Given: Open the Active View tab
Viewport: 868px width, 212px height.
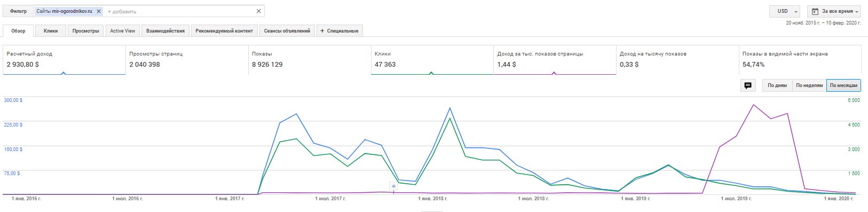Looking at the screenshot, I should 123,31.
